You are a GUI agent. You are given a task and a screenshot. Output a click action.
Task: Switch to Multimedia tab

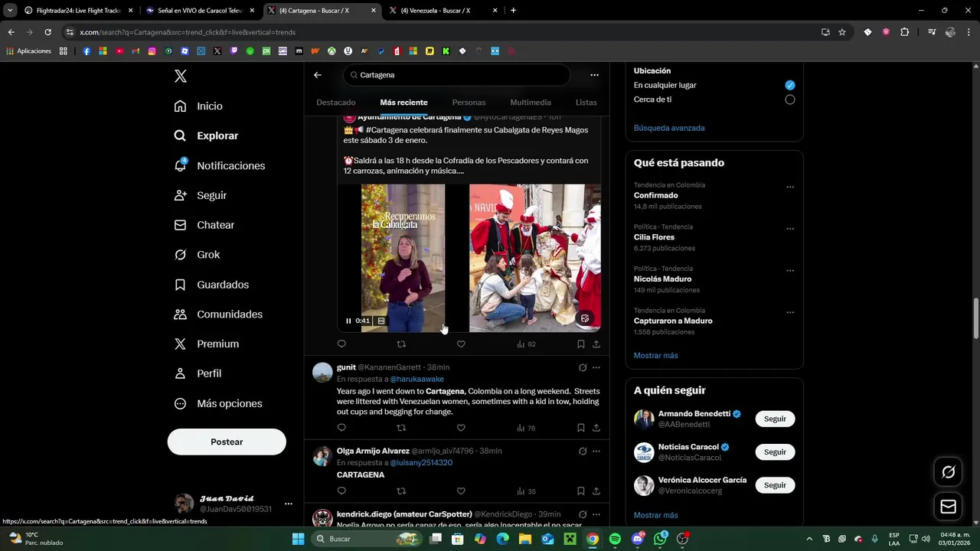pos(531,103)
